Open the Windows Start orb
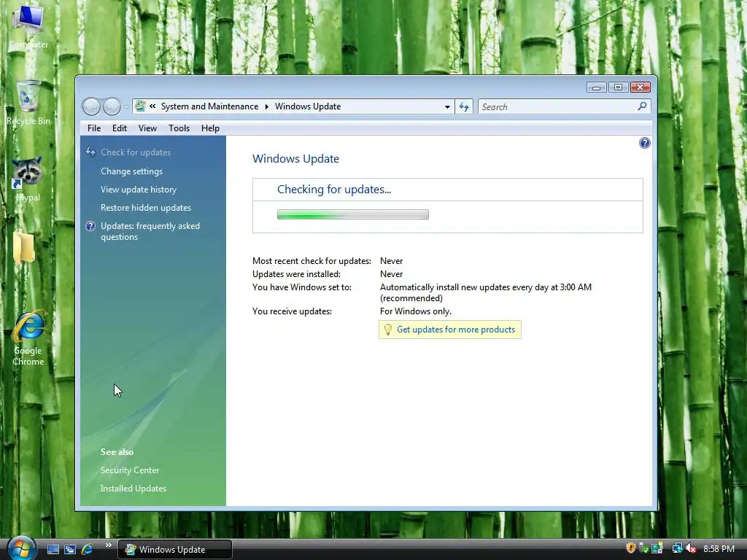The image size is (747, 560). [x=20, y=548]
